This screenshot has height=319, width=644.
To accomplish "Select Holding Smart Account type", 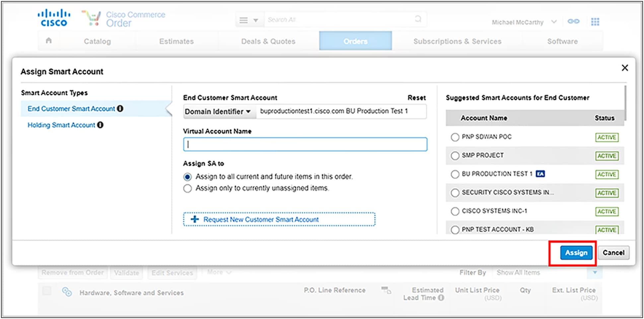I will [x=61, y=125].
